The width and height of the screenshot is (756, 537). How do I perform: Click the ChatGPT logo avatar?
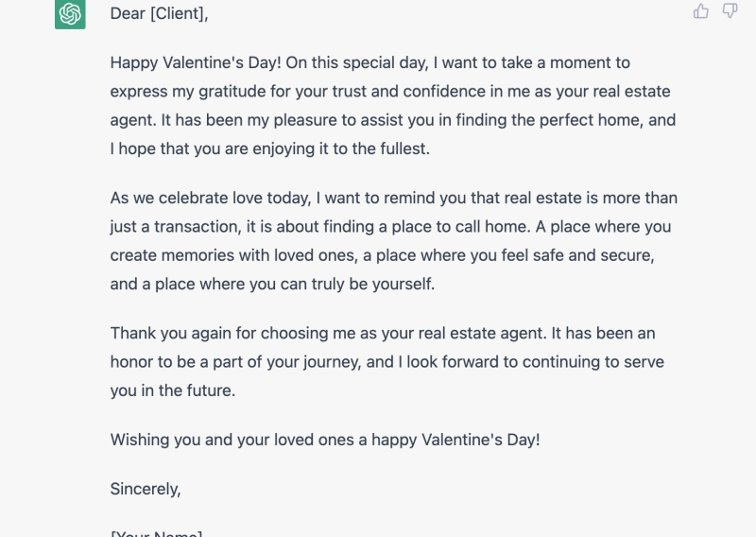click(x=70, y=14)
